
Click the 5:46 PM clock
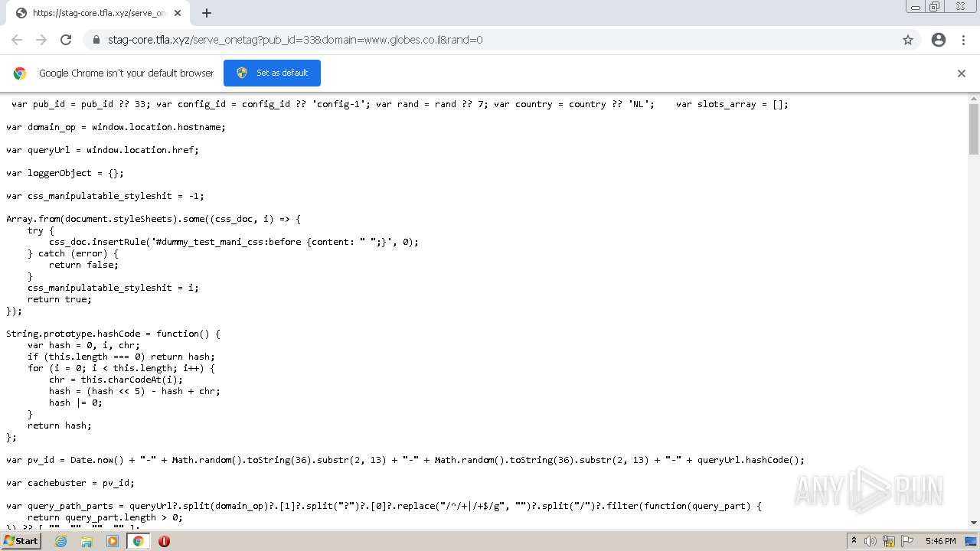[x=940, y=541]
